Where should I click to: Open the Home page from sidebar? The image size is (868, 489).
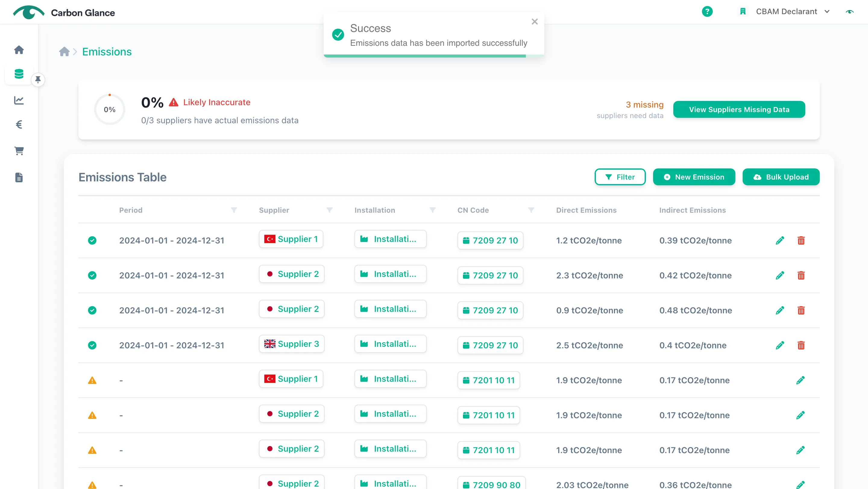point(19,50)
